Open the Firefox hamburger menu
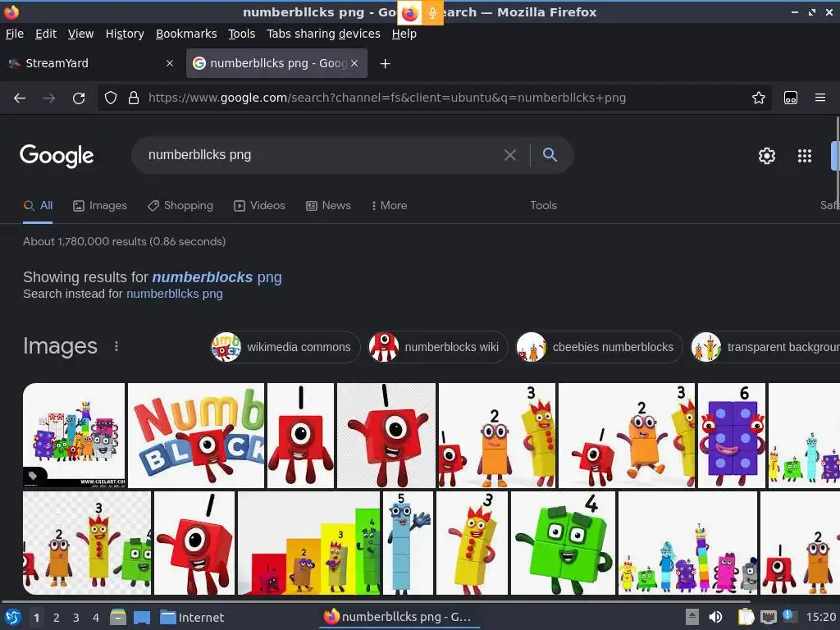Screen dimensions: 840x630 click(x=819, y=98)
